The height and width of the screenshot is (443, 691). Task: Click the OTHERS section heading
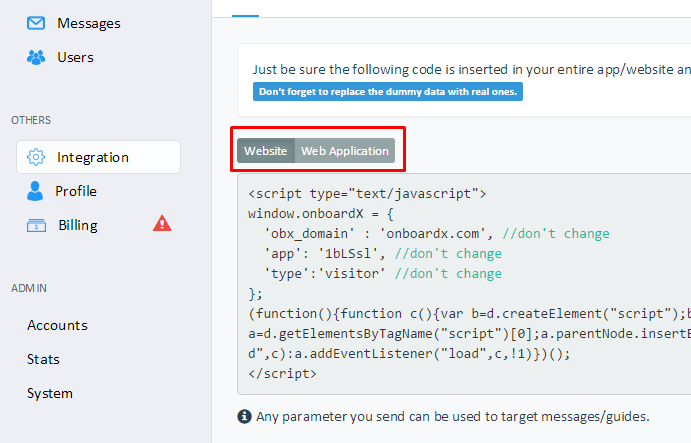31,120
